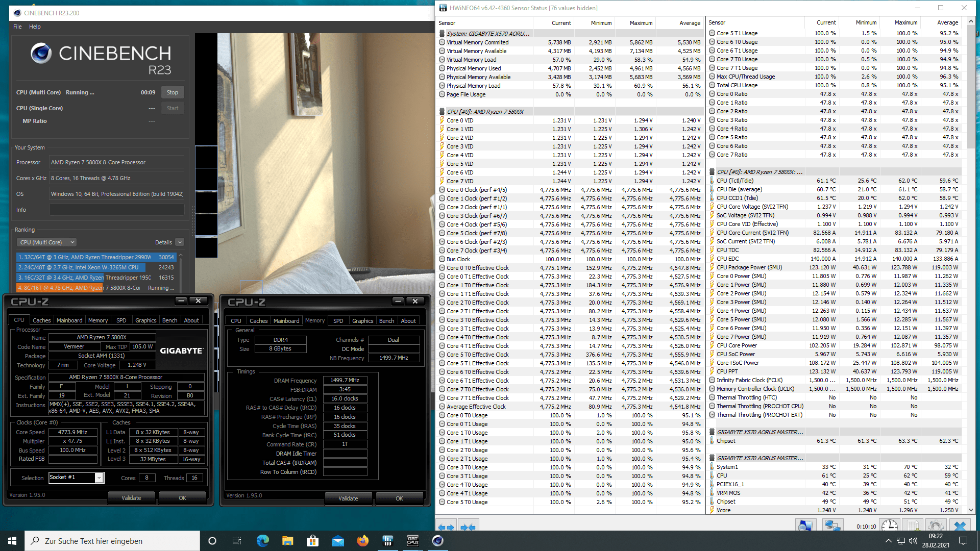This screenshot has height=551, width=980.
Task: Click the HWiNFO clock reset timer icon
Action: [890, 526]
